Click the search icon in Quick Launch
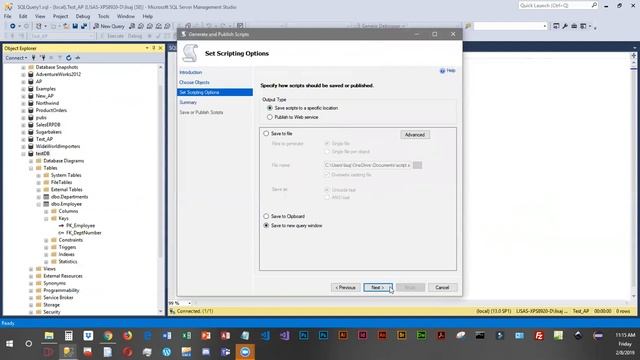The height and width of the screenshot is (360, 640). [594, 5]
